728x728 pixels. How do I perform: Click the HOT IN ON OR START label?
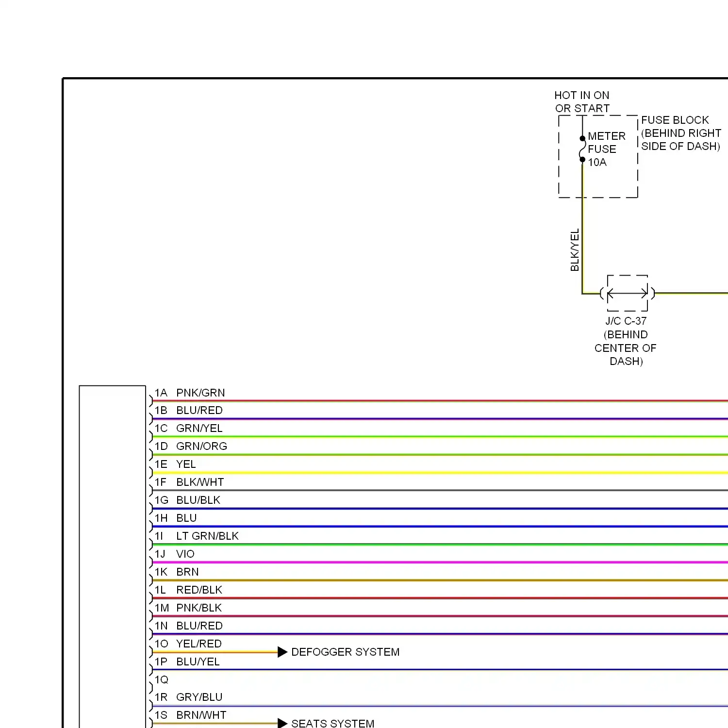(582, 101)
